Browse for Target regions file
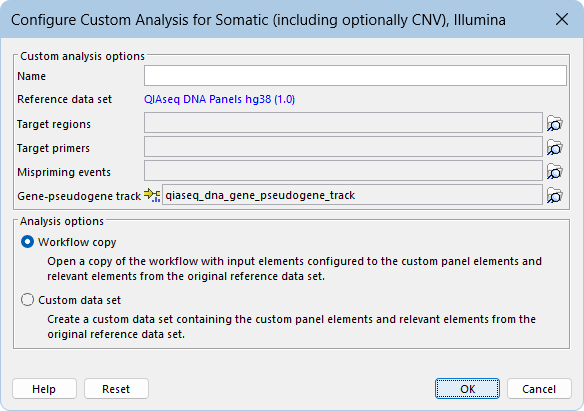Screen dimensions: 584x411 (555, 124)
